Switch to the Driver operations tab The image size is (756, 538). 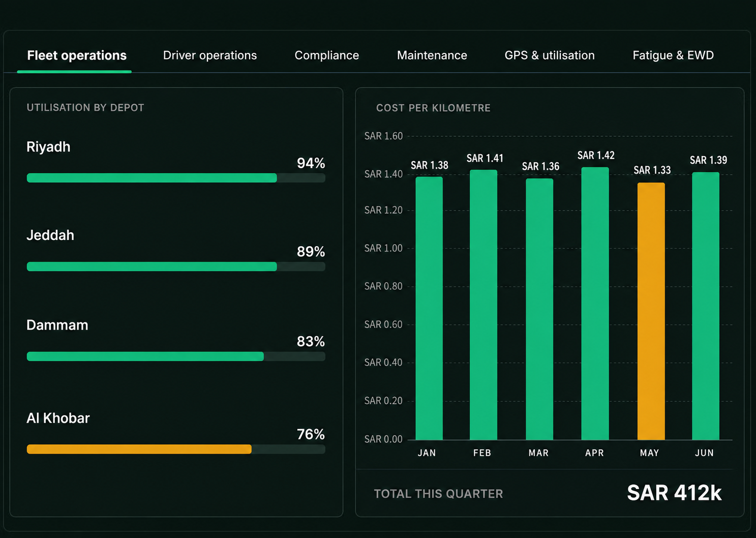210,55
